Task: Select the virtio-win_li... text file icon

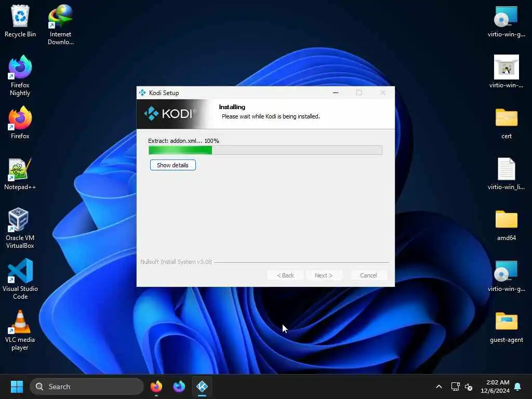Action: click(506, 174)
